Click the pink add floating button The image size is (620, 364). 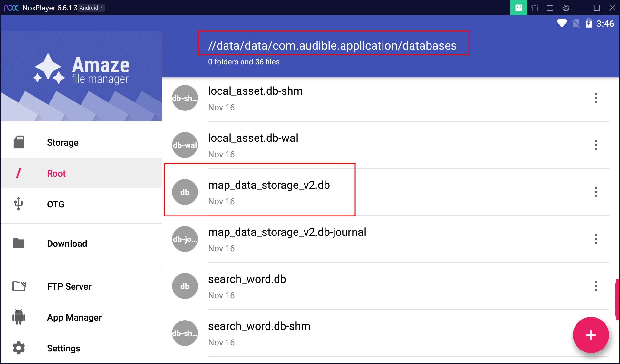pyautogui.click(x=591, y=335)
